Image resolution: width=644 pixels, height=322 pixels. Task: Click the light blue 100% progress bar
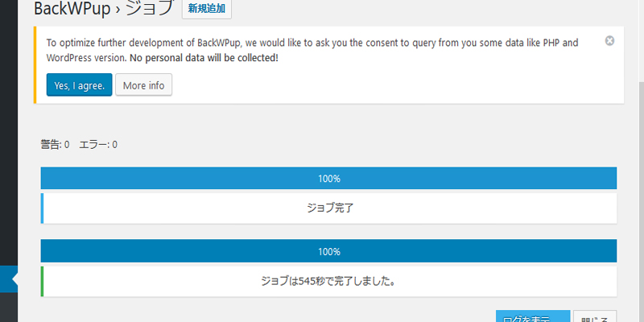328,178
